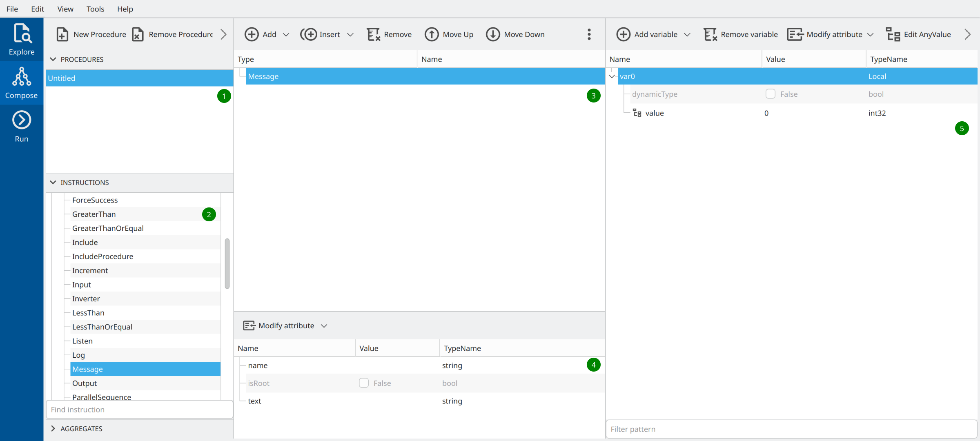The image size is (980, 441).
Task: Open the Add instruction dropdown arrow
Action: click(286, 35)
